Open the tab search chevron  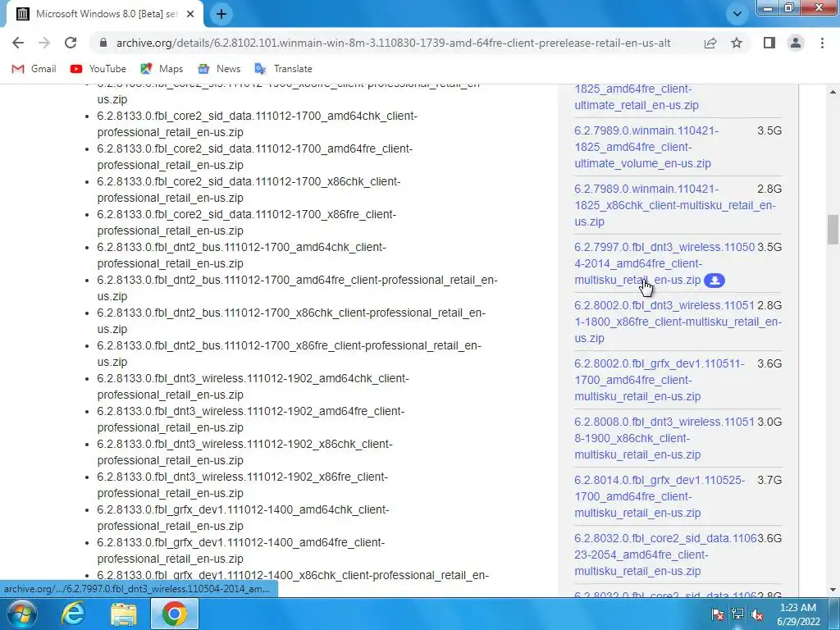(737, 14)
